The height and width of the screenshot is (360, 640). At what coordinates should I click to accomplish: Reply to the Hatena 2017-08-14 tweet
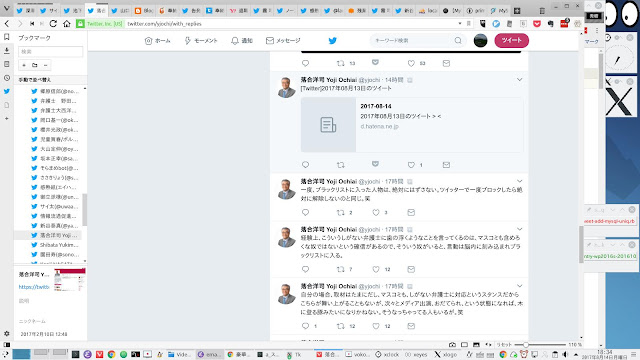coord(305,164)
